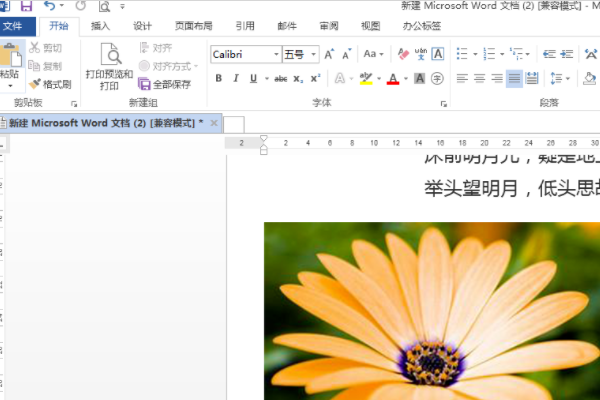Apply red font color
600x400 pixels.
click(393, 79)
